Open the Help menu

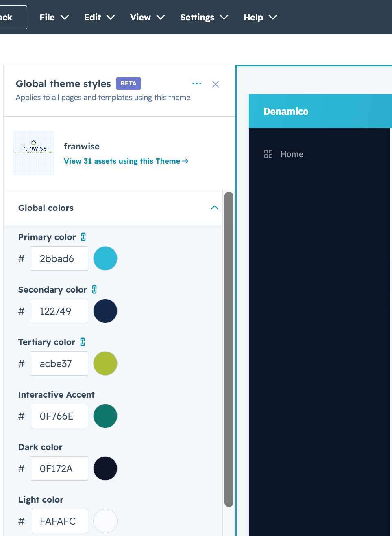[260, 17]
